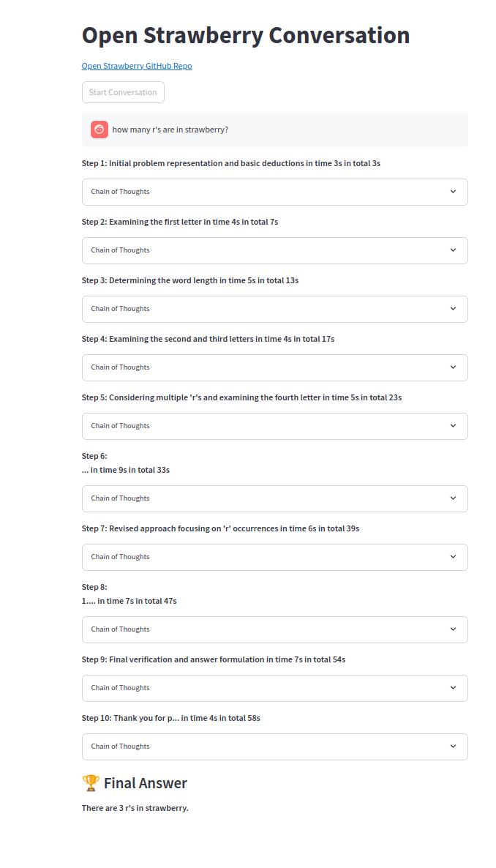
Task: Click the Final Answer heading text
Action: pos(146,783)
